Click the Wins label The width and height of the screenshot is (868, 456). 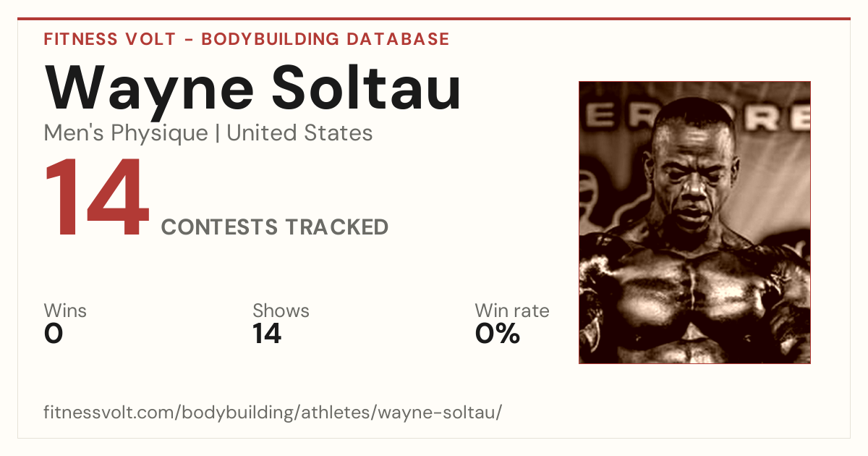coord(65,311)
